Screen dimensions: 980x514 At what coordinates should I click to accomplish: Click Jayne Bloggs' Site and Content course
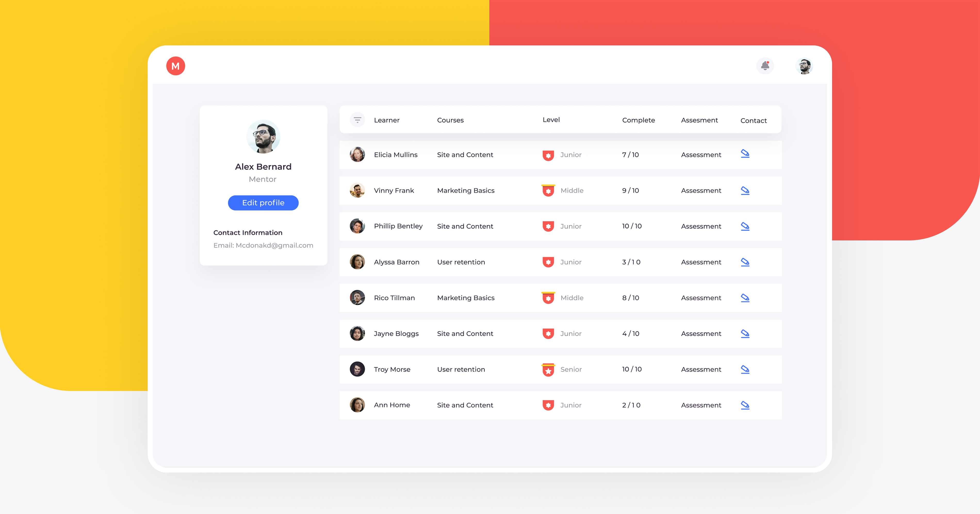tap(465, 333)
